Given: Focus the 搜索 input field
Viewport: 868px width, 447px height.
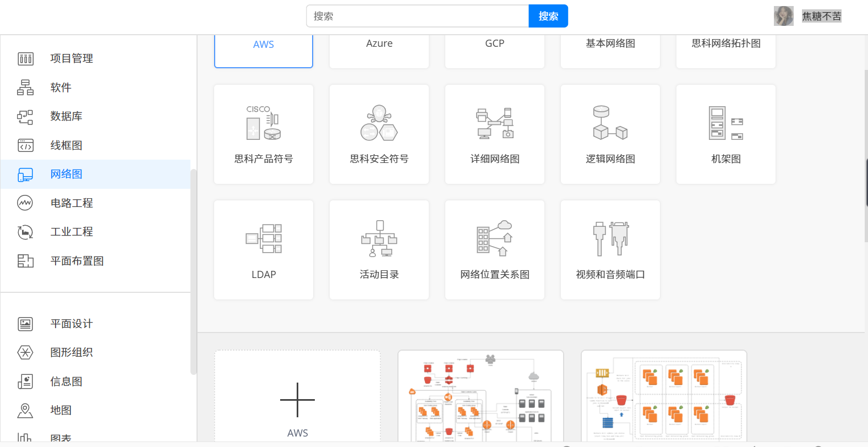Looking at the screenshot, I should click(x=418, y=16).
